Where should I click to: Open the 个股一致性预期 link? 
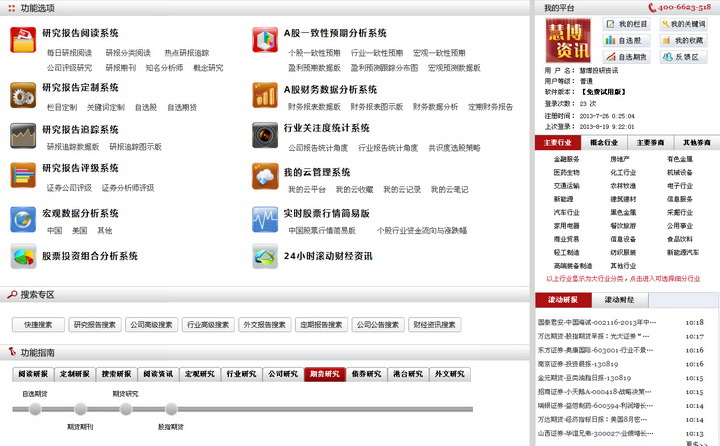pyautogui.click(x=315, y=53)
